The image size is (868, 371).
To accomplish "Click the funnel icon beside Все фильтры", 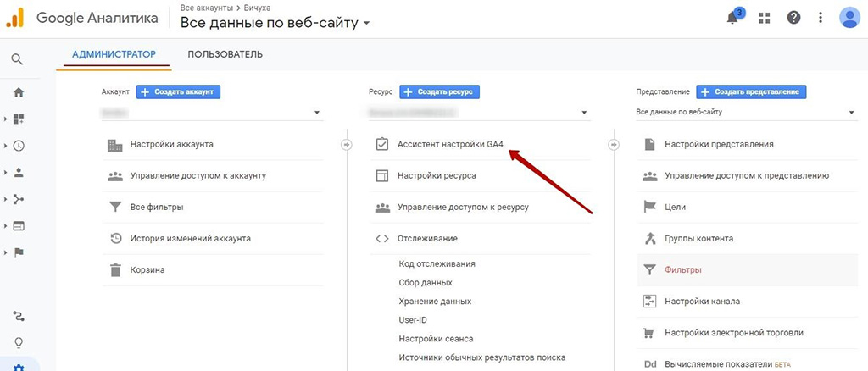I will [115, 208].
